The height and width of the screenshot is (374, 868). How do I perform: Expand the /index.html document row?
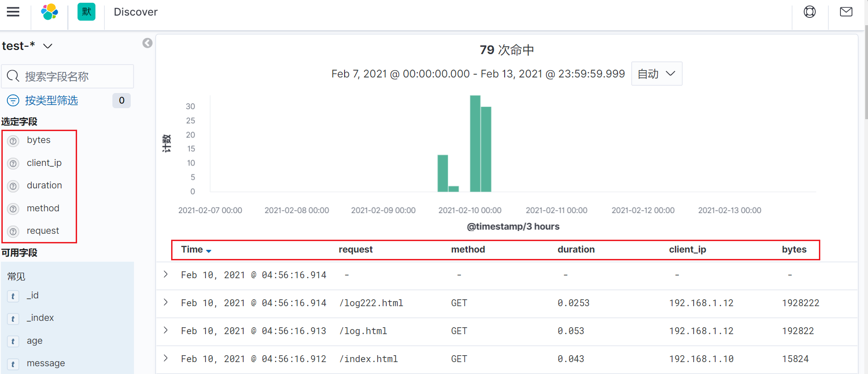point(166,358)
